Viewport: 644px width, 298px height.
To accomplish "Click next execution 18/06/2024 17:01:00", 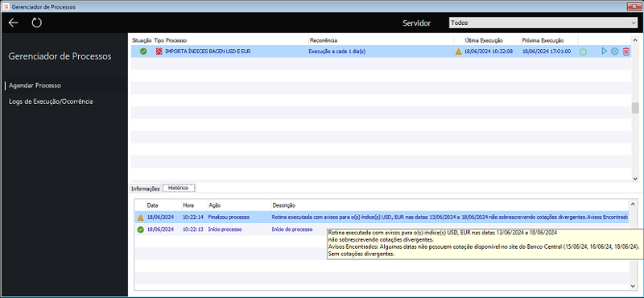I will tap(547, 52).
